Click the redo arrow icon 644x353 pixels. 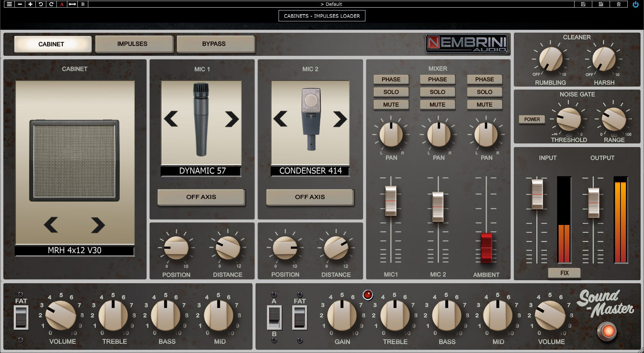point(51,4)
